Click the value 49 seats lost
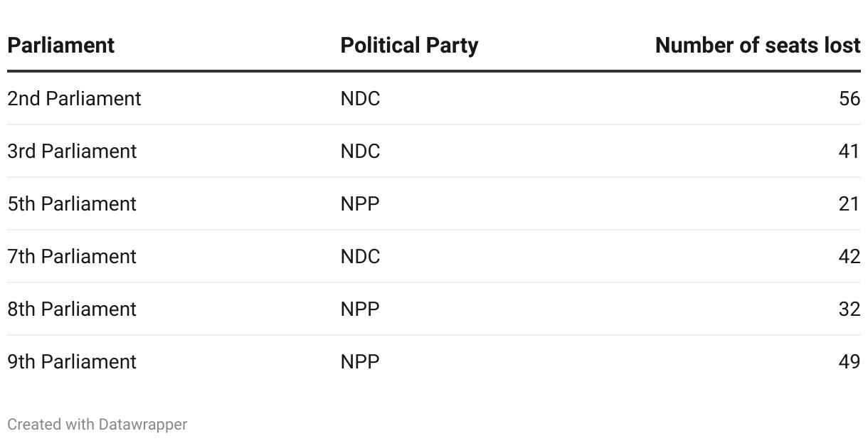This screenshot has width=868, height=441. pyautogui.click(x=850, y=361)
